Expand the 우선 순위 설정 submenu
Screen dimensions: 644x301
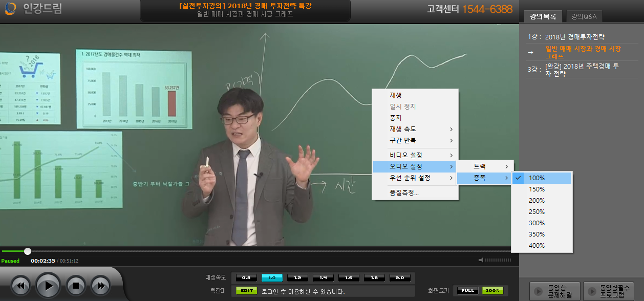(415, 178)
